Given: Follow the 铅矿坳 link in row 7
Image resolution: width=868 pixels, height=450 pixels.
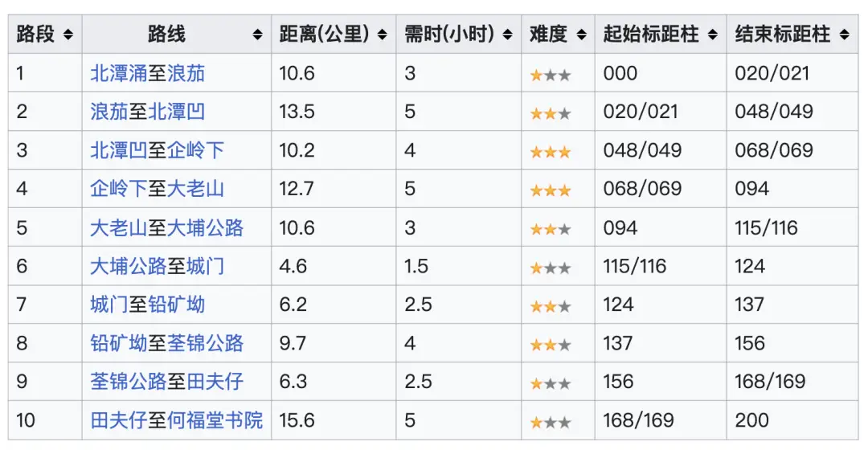Looking at the screenshot, I should point(177,305).
